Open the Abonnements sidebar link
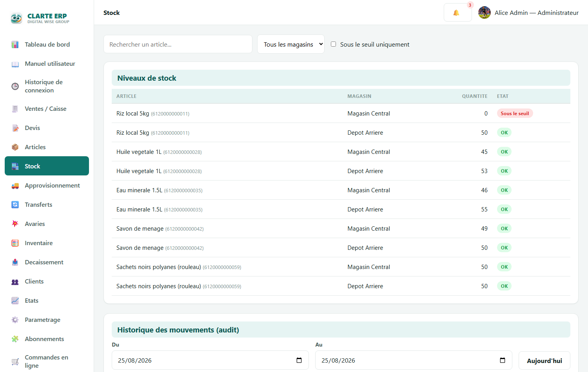Image resolution: width=588 pixels, height=372 pixels. (47, 339)
